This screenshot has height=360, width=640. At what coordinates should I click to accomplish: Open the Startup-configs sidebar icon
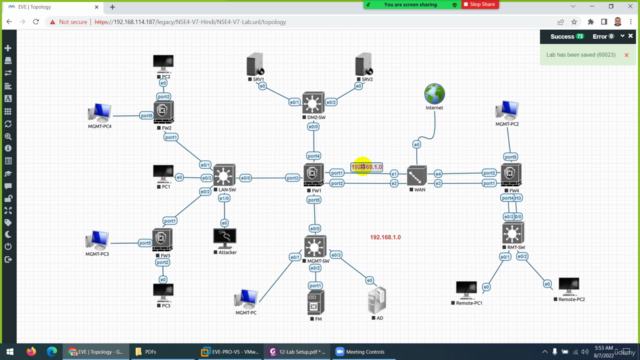[8, 86]
